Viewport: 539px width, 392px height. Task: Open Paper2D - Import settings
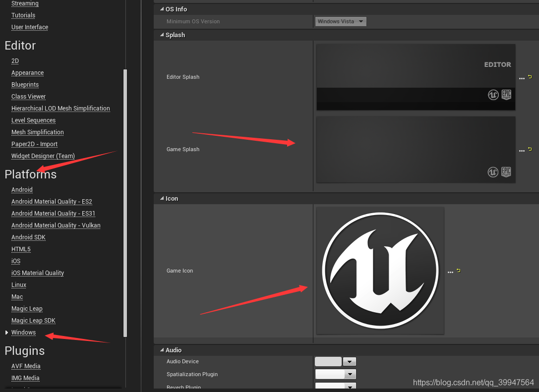[x=34, y=144]
